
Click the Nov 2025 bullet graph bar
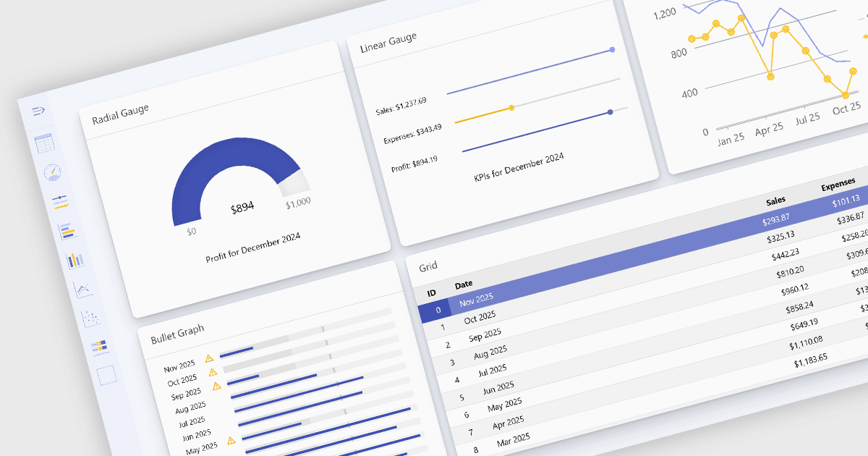click(x=237, y=352)
